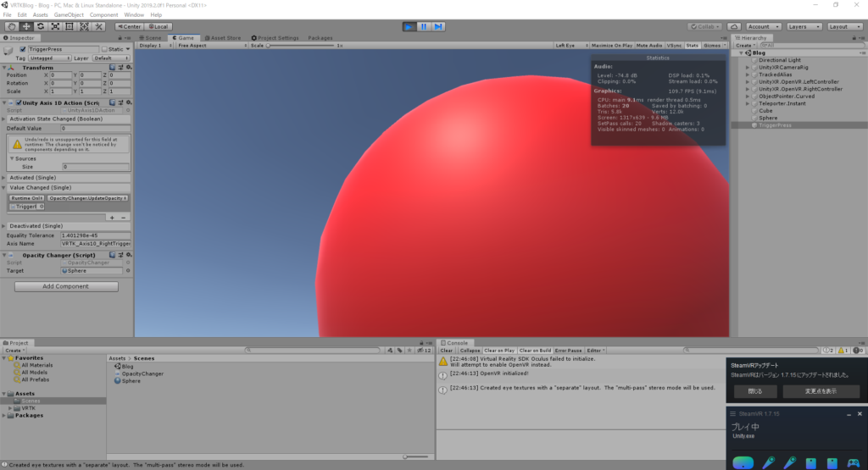Open the Layers dropdown

pos(804,26)
